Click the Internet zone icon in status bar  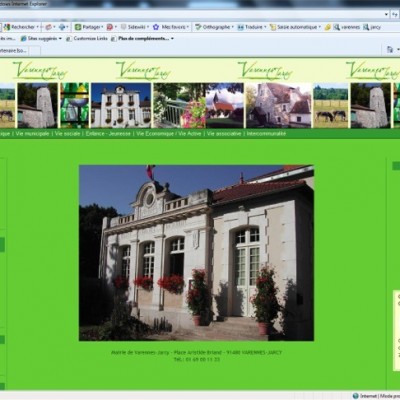pyautogui.click(x=356, y=396)
